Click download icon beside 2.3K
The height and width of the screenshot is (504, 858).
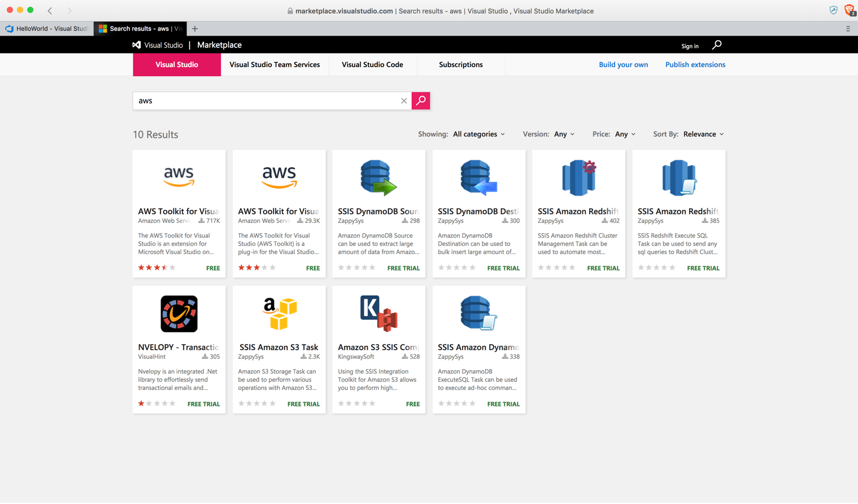[303, 357]
